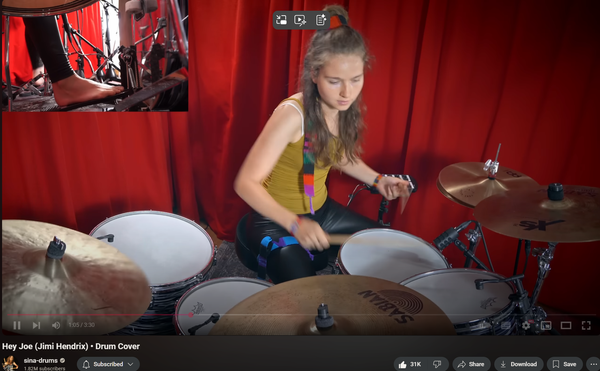This screenshot has height=371, width=600.
Task: Open the more actions ellipsis menu
Action: click(x=594, y=364)
